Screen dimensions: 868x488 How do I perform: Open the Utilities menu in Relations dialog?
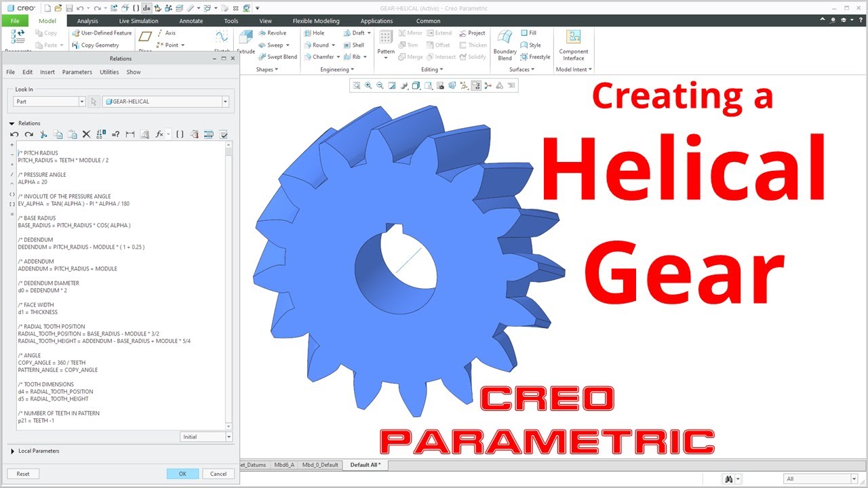tap(109, 72)
